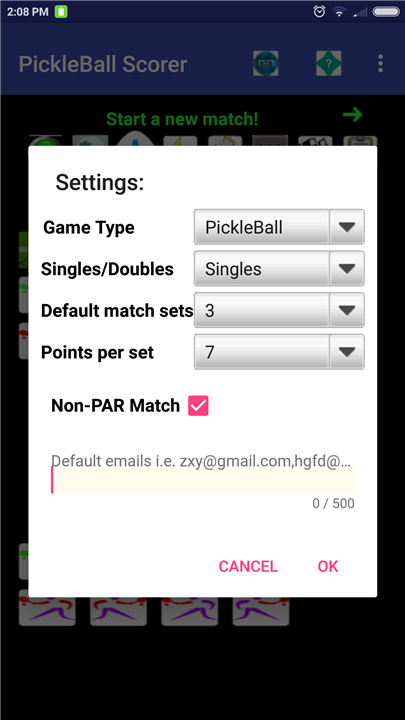Tap the green battery indicator icon
Image resolution: width=405 pixels, height=720 pixels.
61,11
